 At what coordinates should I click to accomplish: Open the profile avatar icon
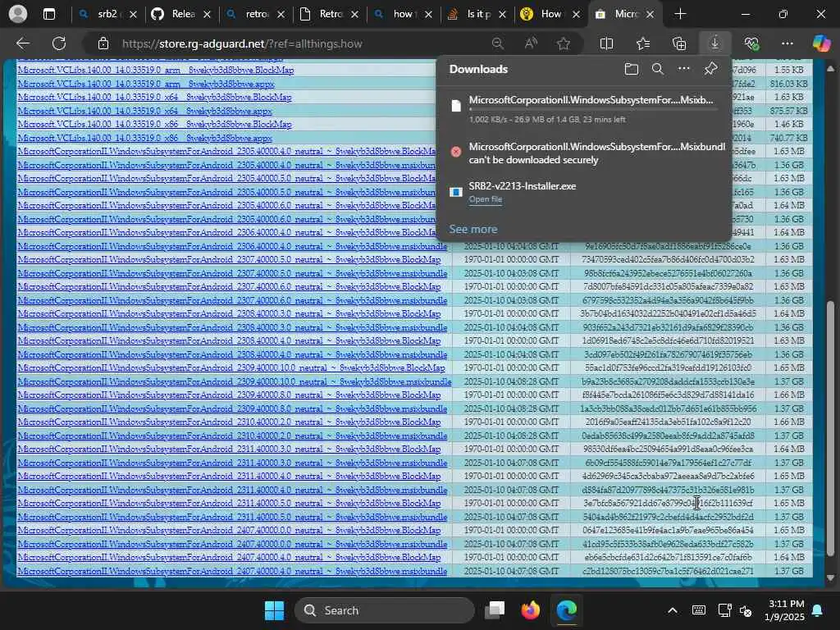click(x=18, y=14)
